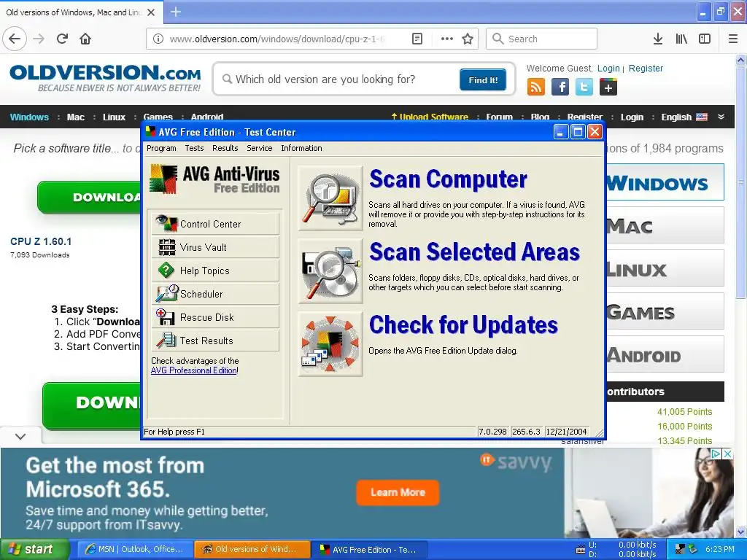
Task: Close the Old versions of Windows tab
Action: tap(151, 12)
